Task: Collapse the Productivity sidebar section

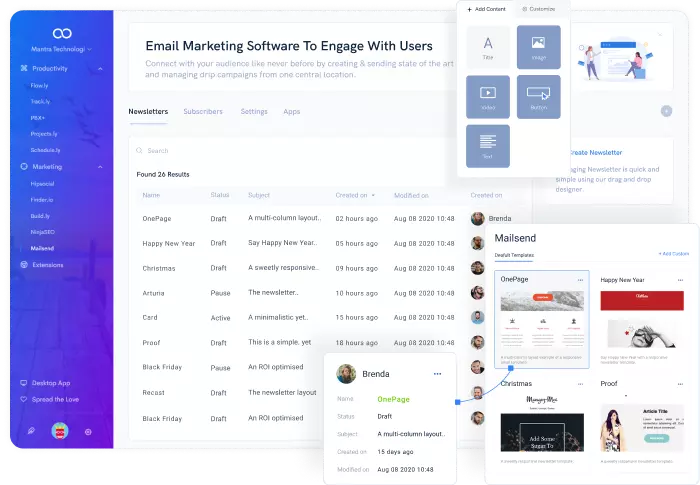Action: coord(100,68)
